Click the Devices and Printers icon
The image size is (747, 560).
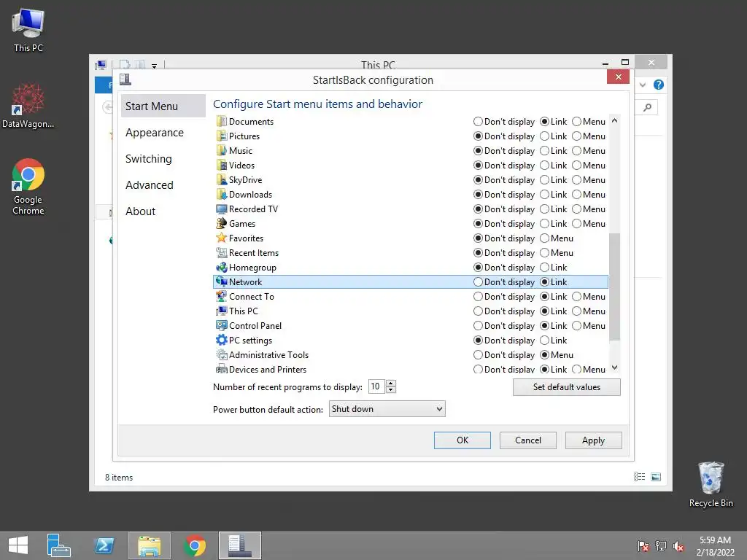tap(222, 369)
